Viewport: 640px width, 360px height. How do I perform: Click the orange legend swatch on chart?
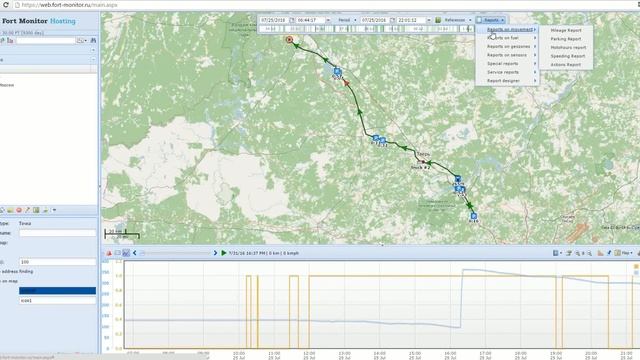(636, 266)
